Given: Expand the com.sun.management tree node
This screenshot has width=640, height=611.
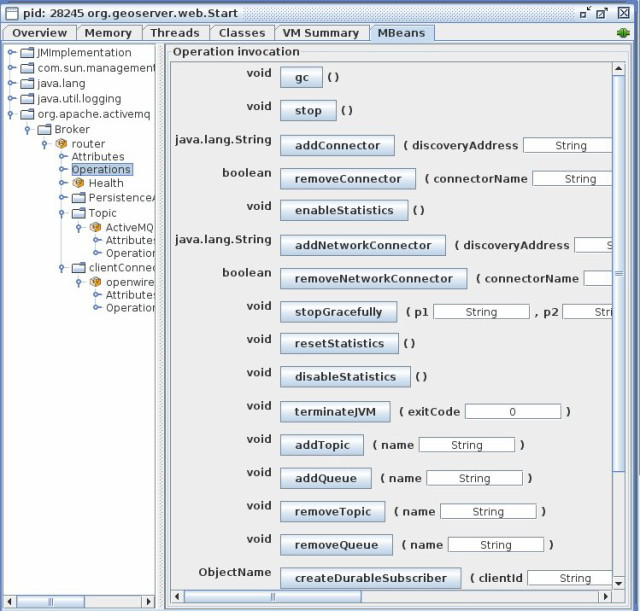Looking at the screenshot, I should pos(12,68).
